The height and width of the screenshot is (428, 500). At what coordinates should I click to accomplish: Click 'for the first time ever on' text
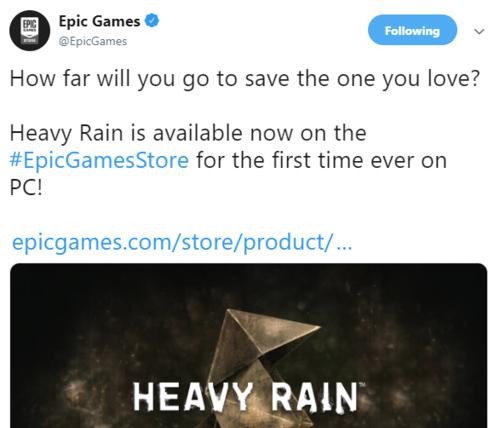[321, 160]
